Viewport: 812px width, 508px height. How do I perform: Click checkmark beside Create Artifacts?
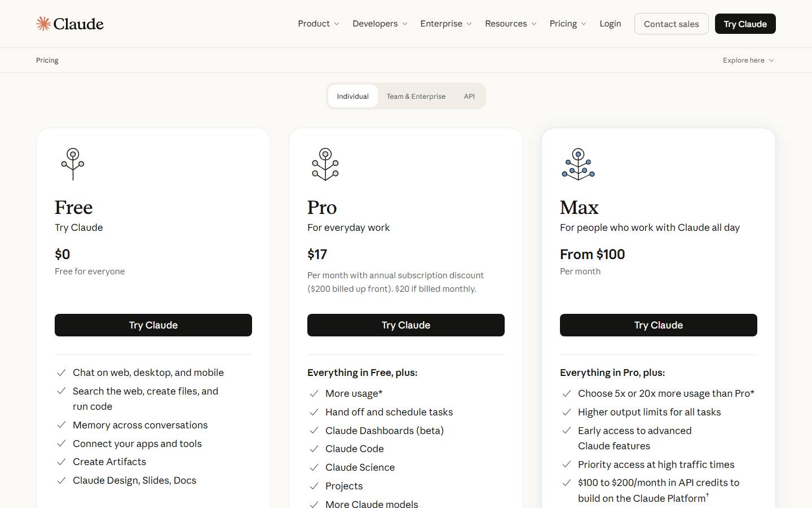click(x=61, y=462)
